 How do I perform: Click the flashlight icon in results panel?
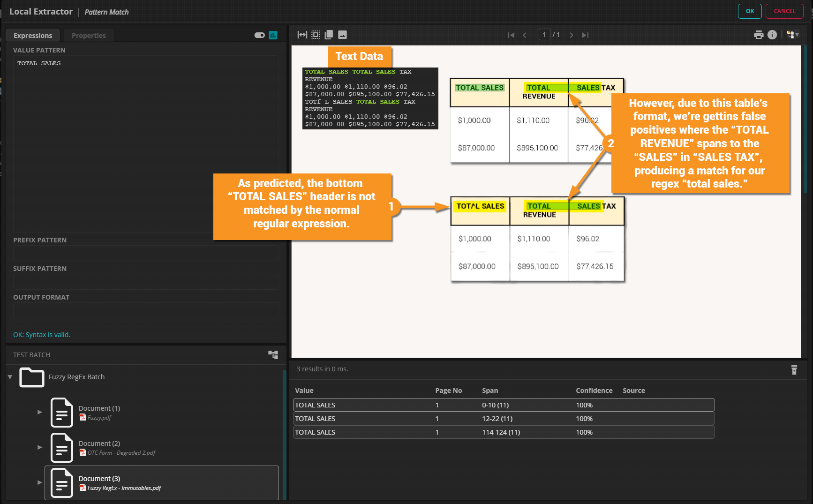pos(794,370)
